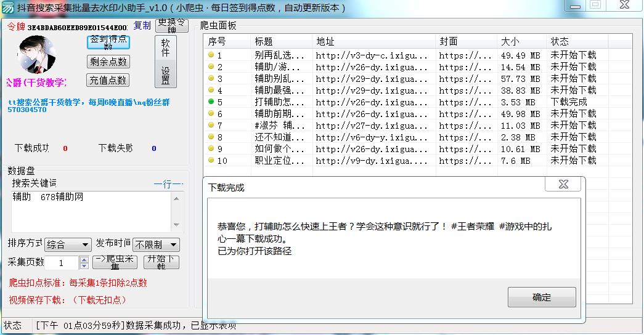The width and height of the screenshot is (644, 335).
Task: Click the 封面 column header
Action: click(466, 41)
